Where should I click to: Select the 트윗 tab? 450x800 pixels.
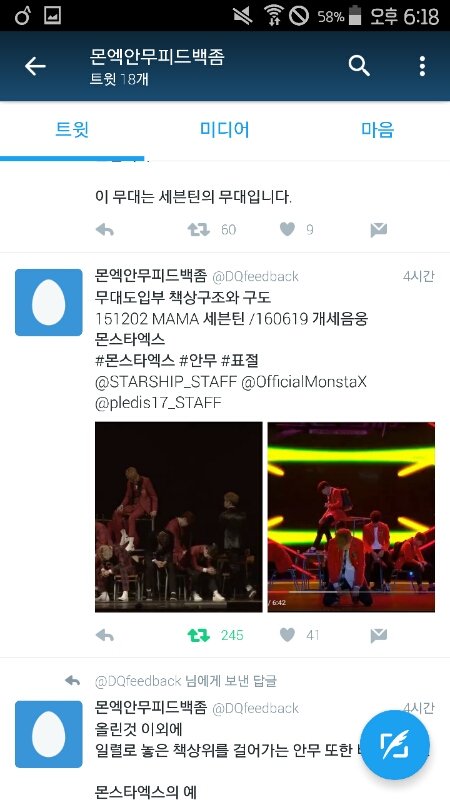(x=72, y=130)
